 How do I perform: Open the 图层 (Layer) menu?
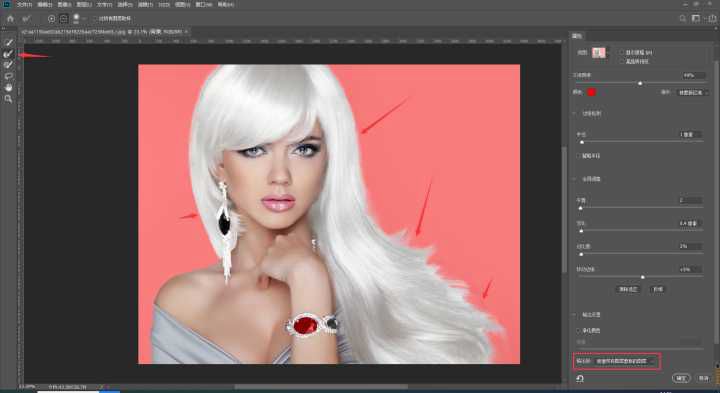click(84, 5)
